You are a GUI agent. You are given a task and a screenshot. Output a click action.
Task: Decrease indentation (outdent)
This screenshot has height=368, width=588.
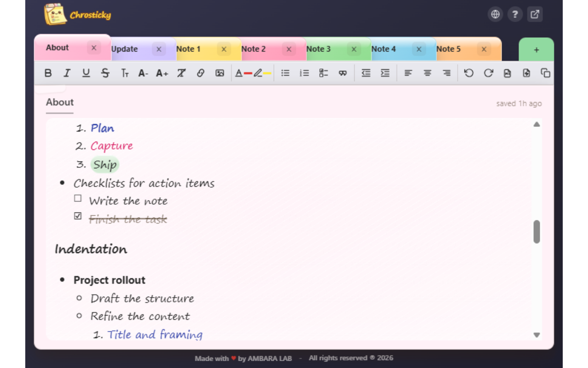(366, 73)
